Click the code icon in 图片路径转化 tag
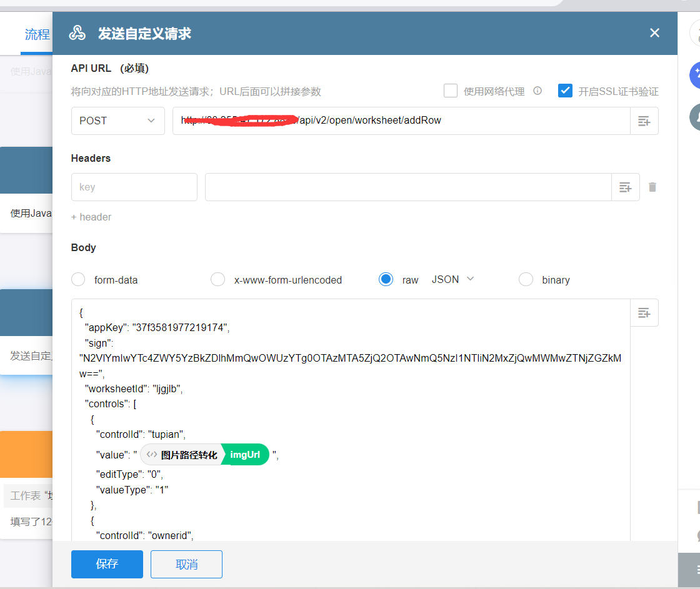The image size is (700, 589). (x=152, y=455)
